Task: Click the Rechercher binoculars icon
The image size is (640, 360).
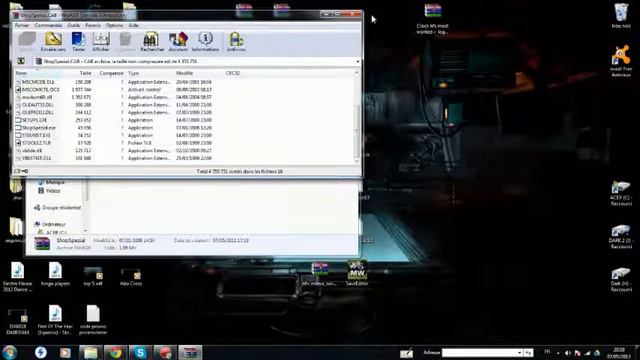Action: [x=152, y=42]
